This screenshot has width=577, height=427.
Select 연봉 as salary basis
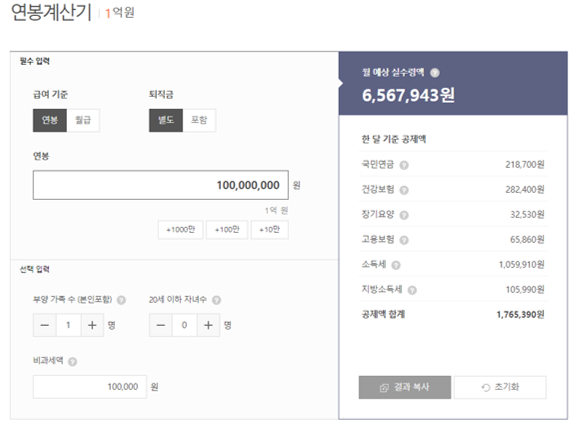pyautogui.click(x=50, y=120)
